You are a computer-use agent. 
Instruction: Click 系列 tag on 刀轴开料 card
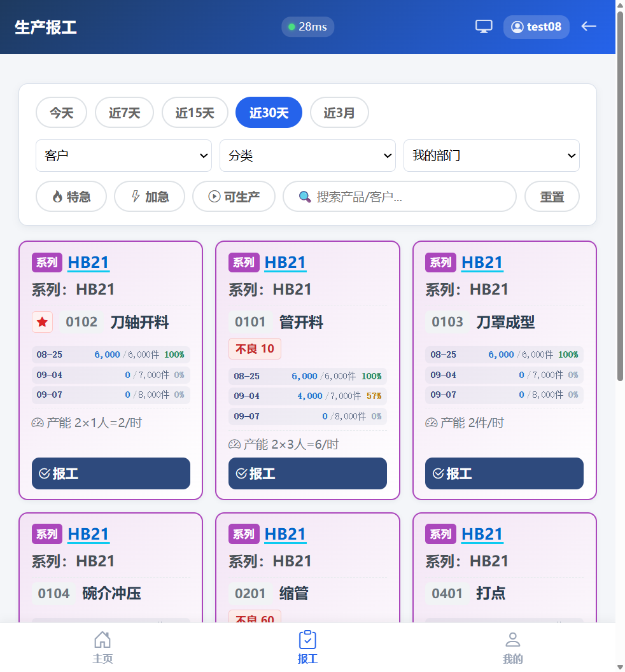coord(46,262)
